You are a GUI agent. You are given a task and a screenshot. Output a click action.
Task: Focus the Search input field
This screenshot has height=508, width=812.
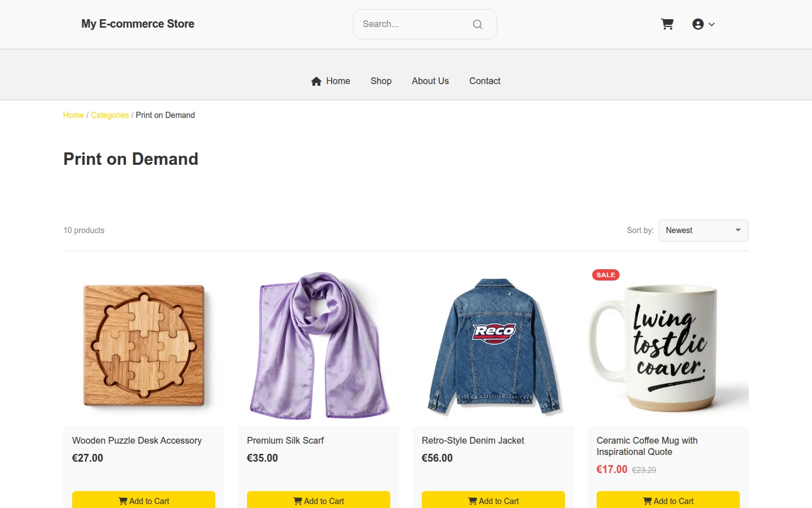tap(415, 24)
